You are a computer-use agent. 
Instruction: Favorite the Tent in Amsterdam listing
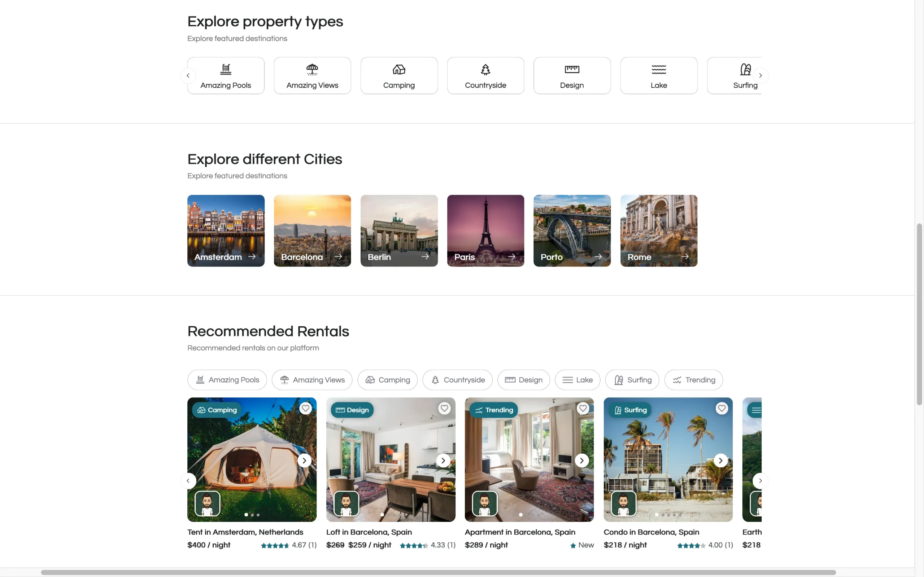[305, 408]
